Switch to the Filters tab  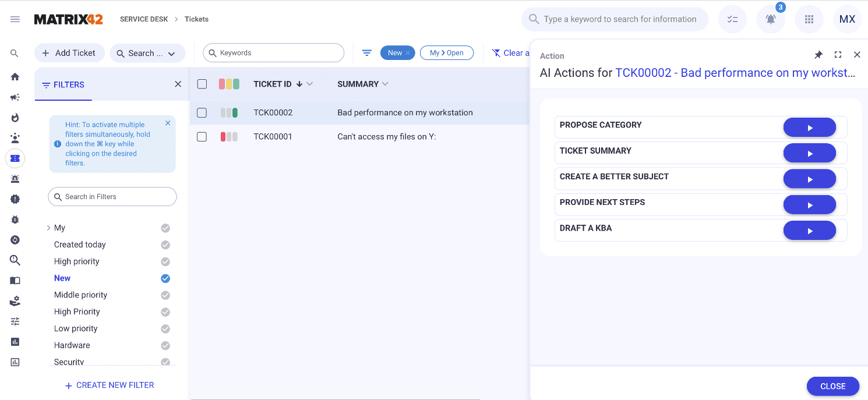tap(63, 85)
